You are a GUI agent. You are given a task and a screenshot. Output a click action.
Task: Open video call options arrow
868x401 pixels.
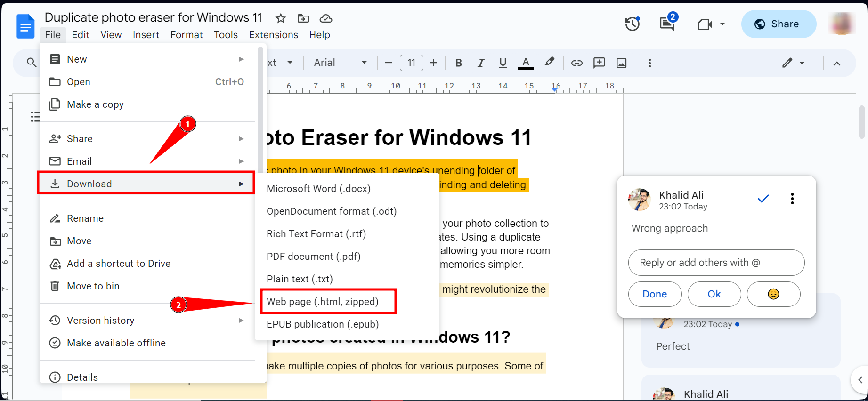click(722, 24)
